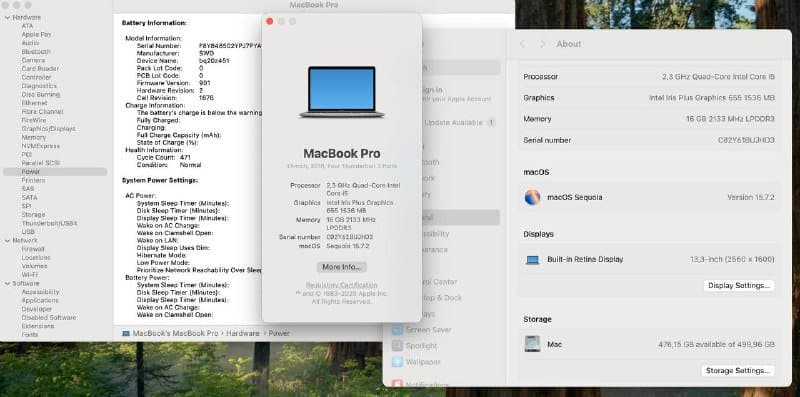Select Volumes under Network

(34, 266)
